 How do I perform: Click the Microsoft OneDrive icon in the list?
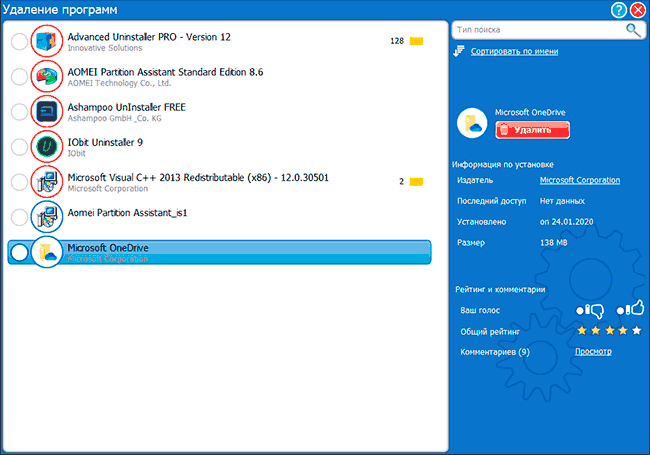click(46, 252)
